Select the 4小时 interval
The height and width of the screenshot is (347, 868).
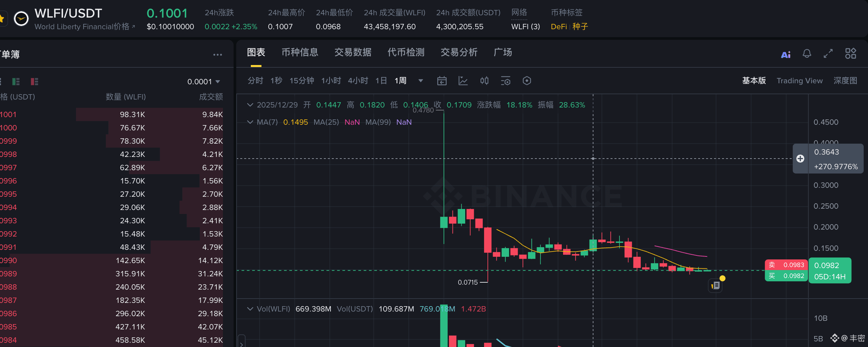point(358,81)
